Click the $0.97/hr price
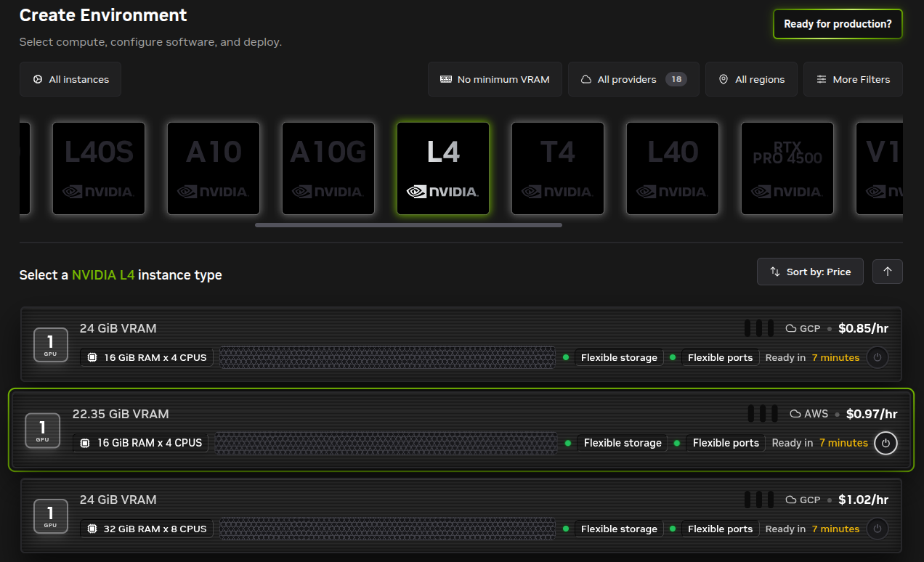The image size is (924, 562). click(x=872, y=414)
